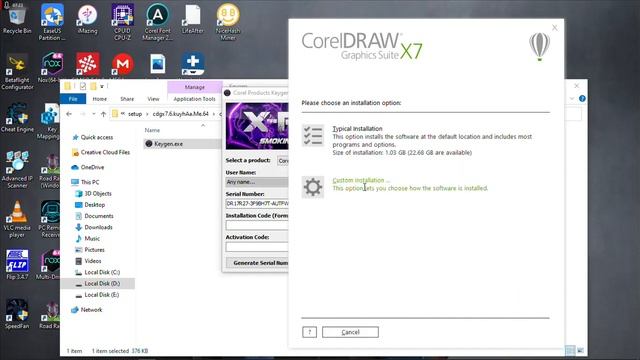
Task: Click Generate Serial Number in Keygen
Action: 257,263
